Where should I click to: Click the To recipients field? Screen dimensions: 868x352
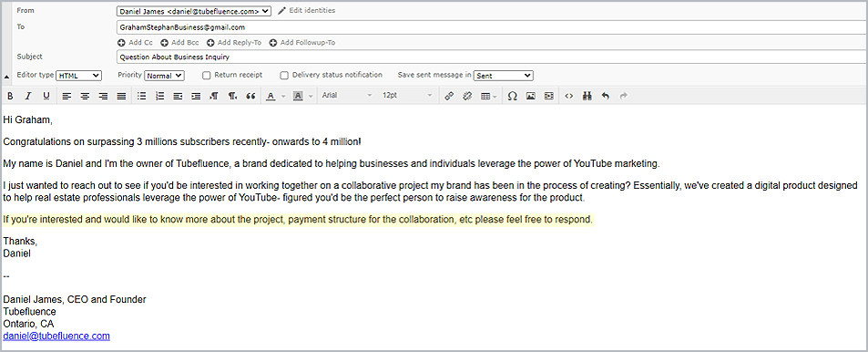pos(492,27)
